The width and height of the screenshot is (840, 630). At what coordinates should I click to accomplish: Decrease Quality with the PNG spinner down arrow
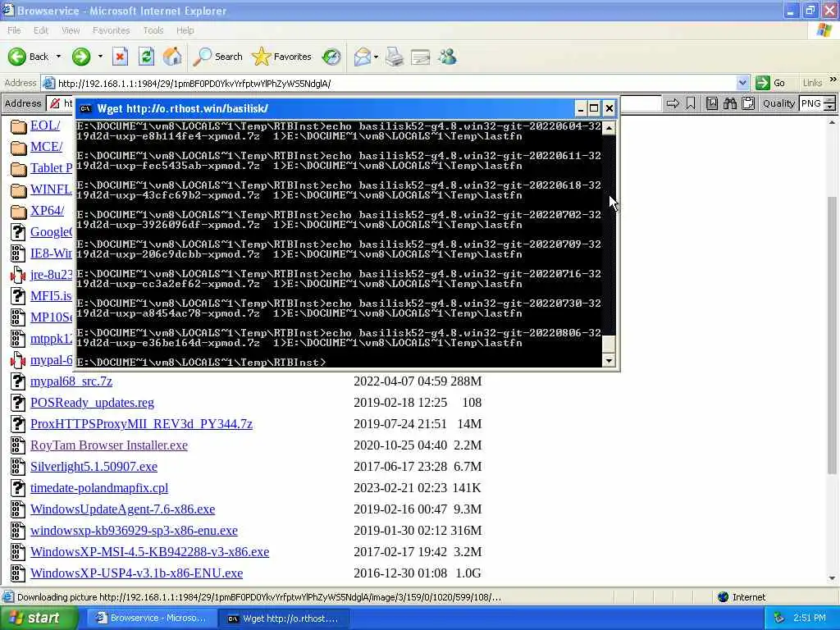[x=830, y=107]
